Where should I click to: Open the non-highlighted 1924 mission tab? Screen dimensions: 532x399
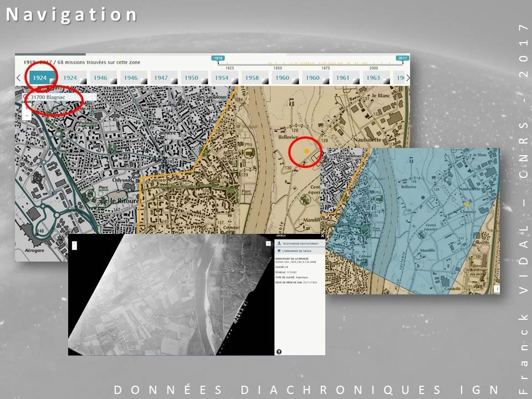coord(73,78)
